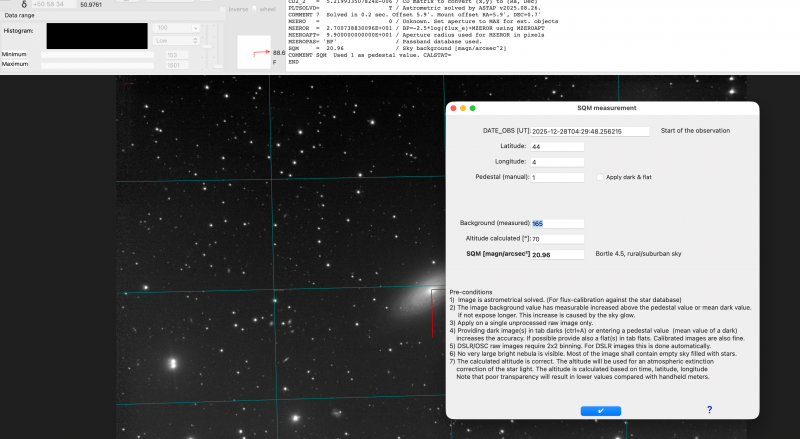Minimize the SQM measurement window
The height and width of the screenshot is (439, 800).
463,108
